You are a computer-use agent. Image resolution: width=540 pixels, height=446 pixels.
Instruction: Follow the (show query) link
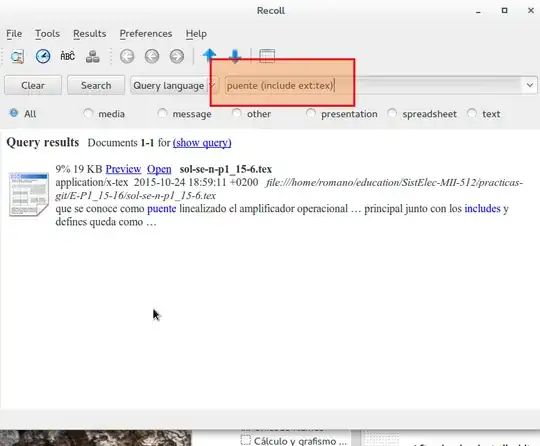tap(202, 143)
